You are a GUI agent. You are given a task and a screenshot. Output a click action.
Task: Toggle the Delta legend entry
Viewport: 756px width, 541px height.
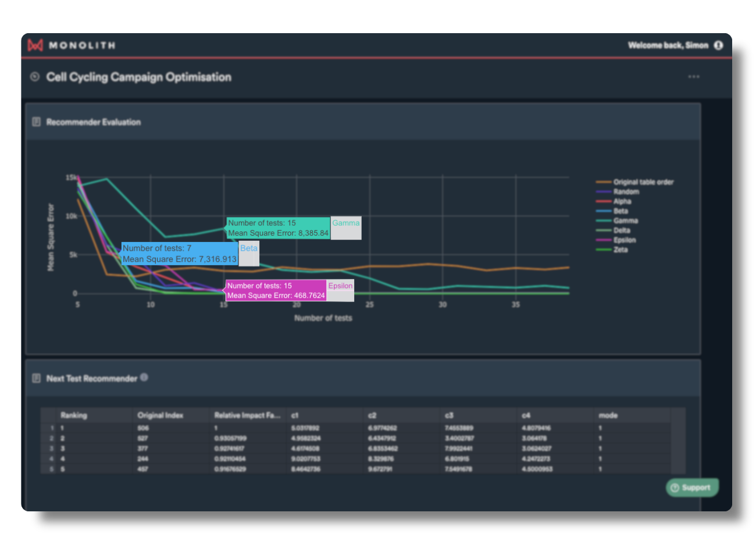point(614,230)
